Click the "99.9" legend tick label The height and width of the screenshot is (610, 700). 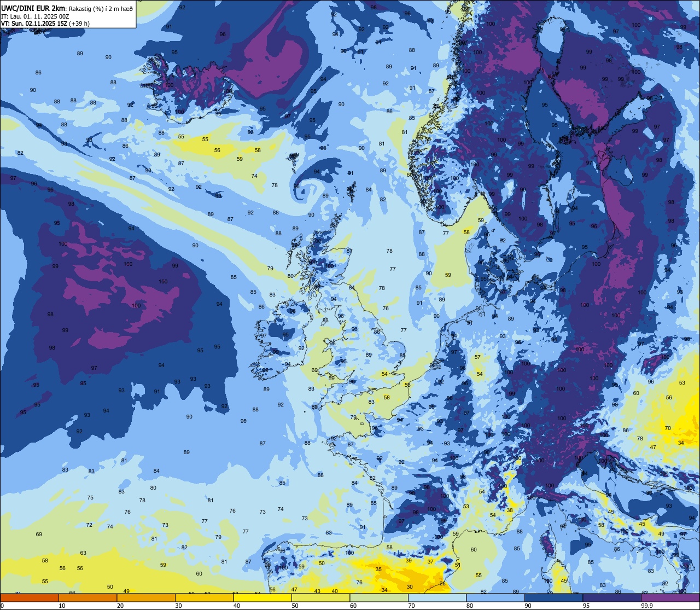coord(647,606)
